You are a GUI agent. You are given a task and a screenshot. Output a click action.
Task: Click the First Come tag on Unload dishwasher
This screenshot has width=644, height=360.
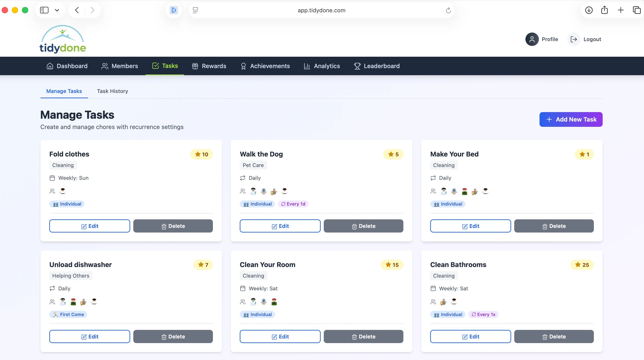pos(68,315)
